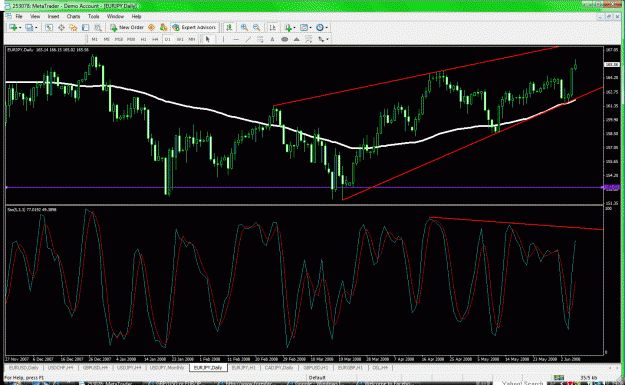
Task: Switch timeframe to M1
Action: coord(94,39)
